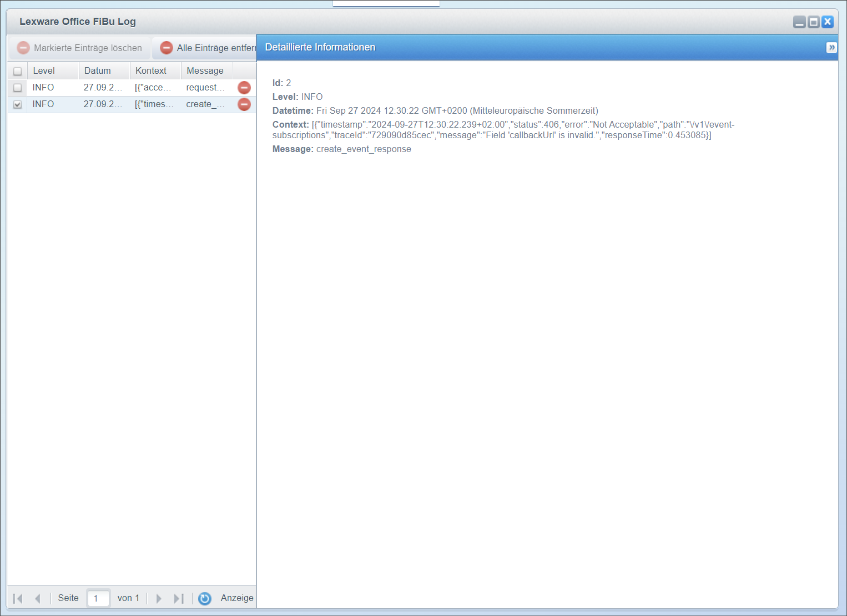
Task: Click the 'von 1' page count text
Action: 128,598
